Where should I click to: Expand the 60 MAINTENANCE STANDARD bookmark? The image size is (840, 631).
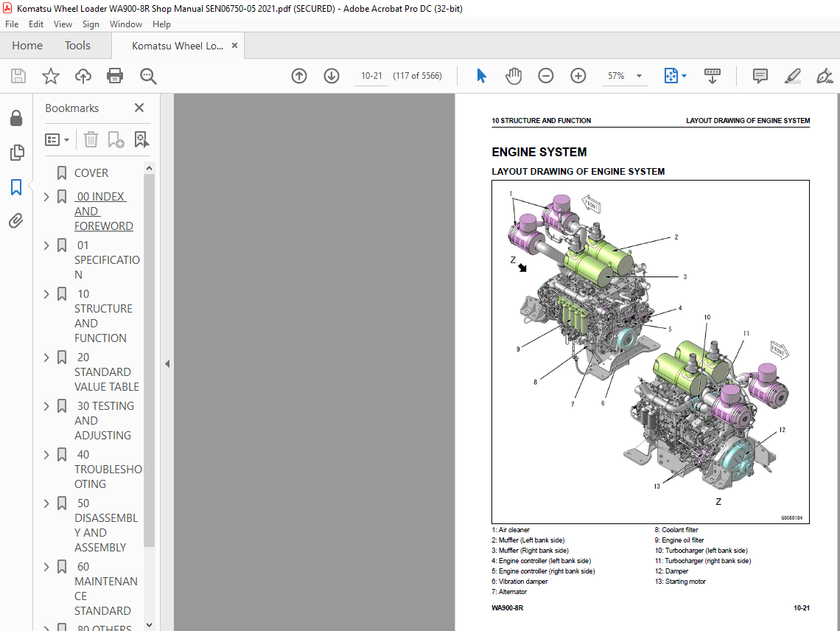pos(46,567)
